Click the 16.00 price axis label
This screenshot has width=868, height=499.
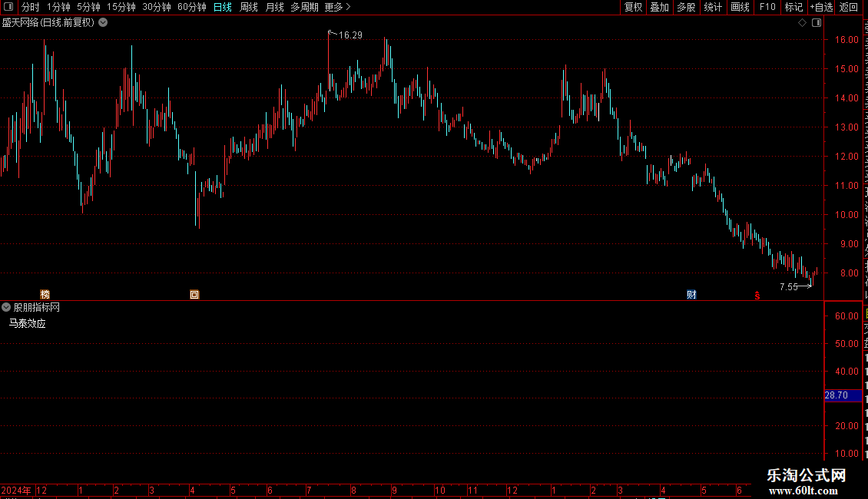click(846, 40)
